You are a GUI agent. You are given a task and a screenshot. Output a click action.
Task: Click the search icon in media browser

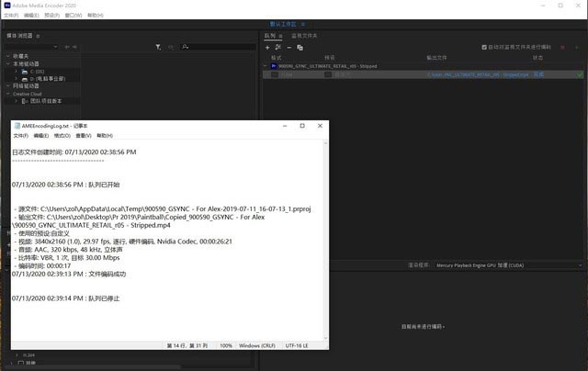(x=185, y=47)
